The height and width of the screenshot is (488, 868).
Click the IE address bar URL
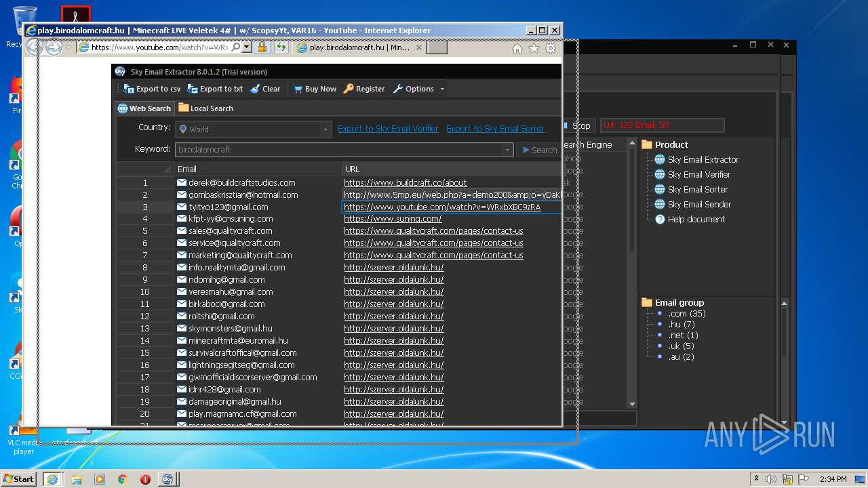159,47
